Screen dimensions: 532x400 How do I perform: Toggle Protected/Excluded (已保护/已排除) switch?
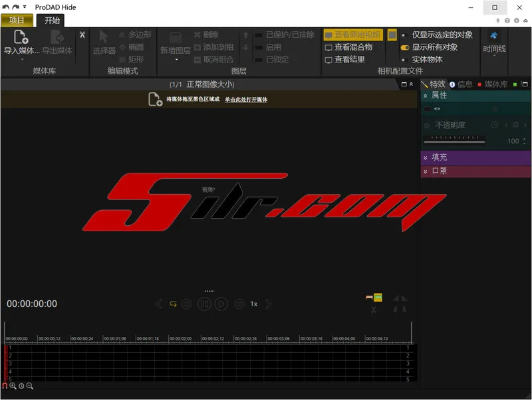(x=259, y=35)
